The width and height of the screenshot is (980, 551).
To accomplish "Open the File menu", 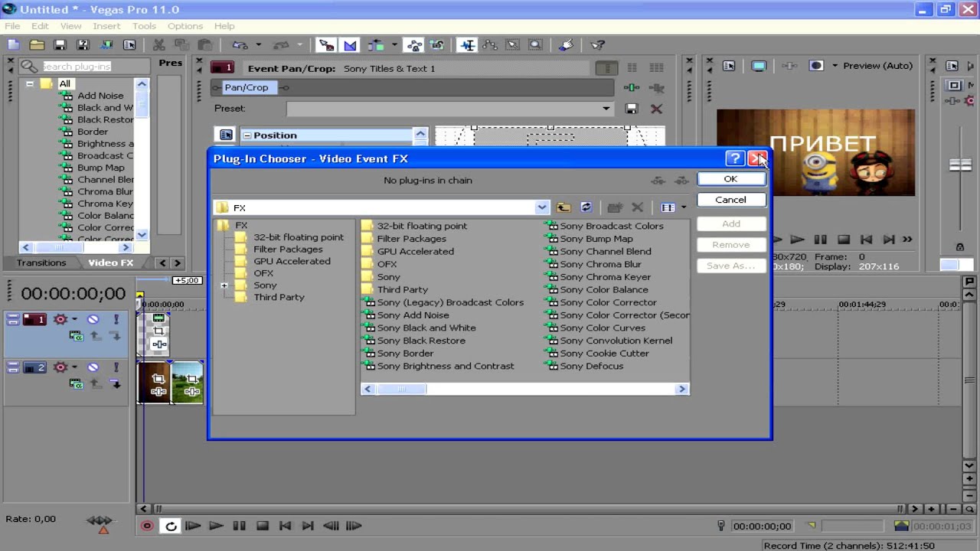I will pyautogui.click(x=12, y=26).
